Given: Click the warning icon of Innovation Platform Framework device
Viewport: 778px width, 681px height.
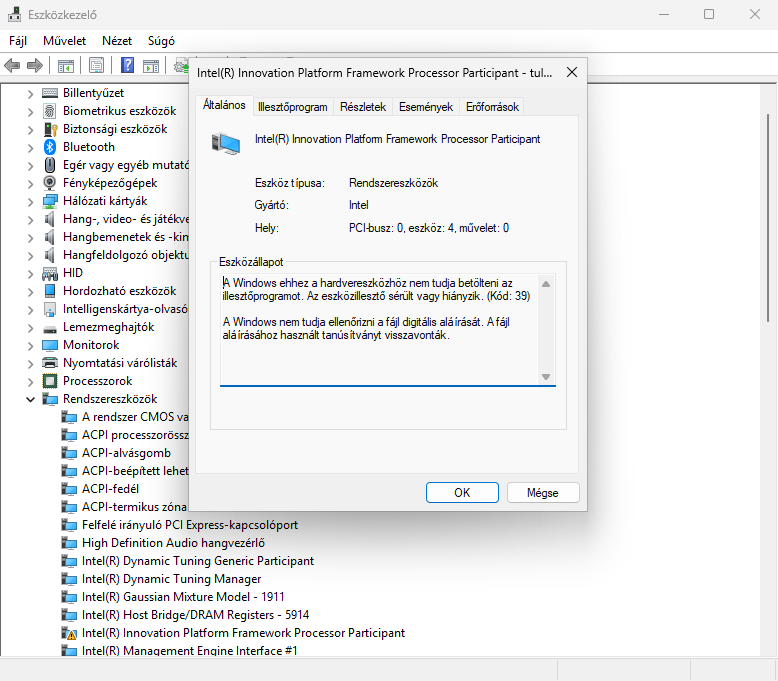Looking at the screenshot, I should pos(68,633).
